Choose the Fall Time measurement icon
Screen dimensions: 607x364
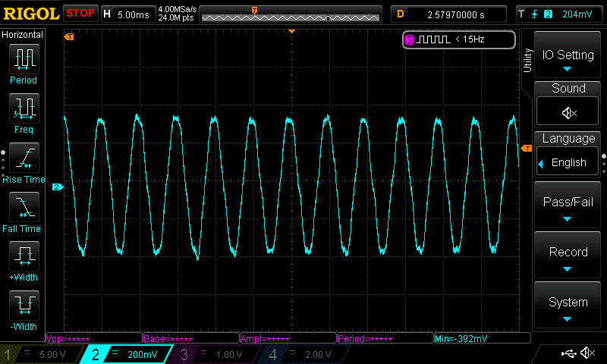(24, 208)
